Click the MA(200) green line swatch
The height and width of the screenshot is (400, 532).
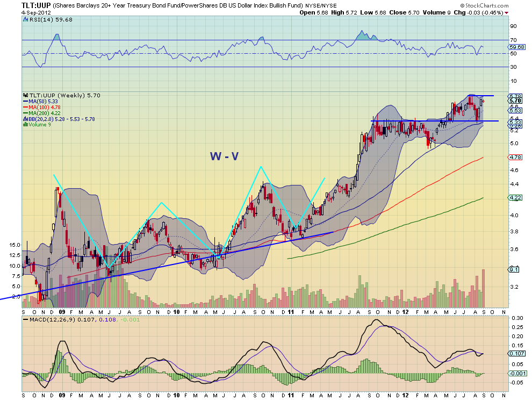click(x=25, y=113)
